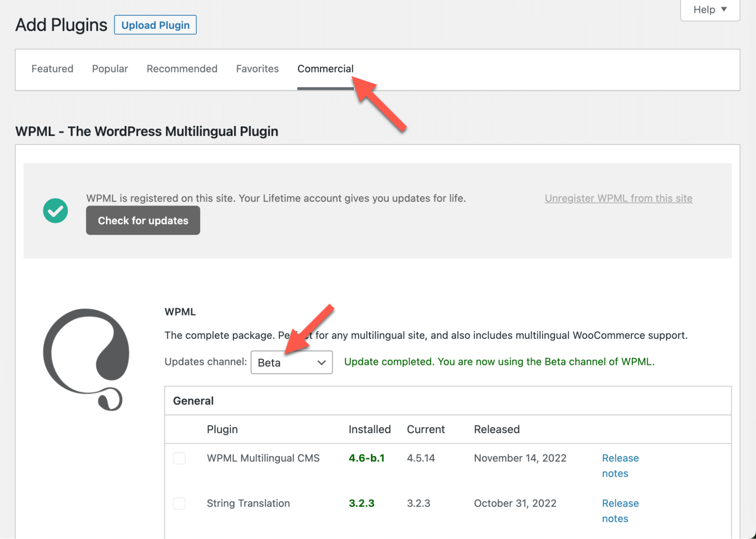Switch to the Popular tab
This screenshot has width=756, height=539.
110,69
